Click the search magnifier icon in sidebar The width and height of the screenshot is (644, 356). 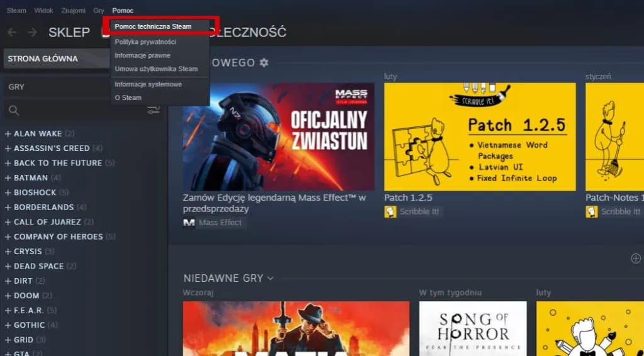click(x=14, y=111)
